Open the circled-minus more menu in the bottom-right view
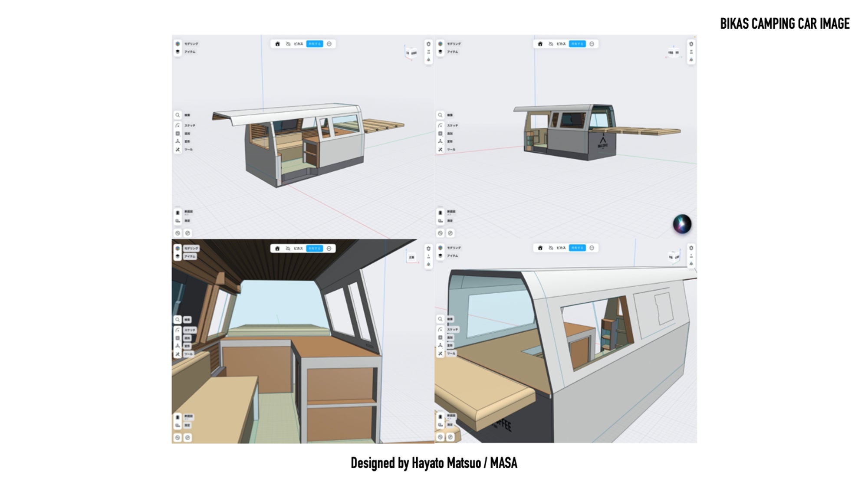 pyautogui.click(x=592, y=248)
